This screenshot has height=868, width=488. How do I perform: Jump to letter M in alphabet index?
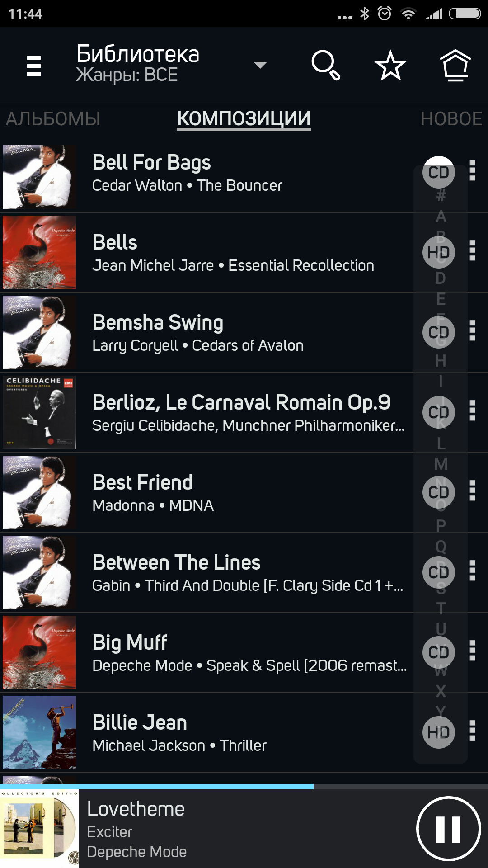tap(441, 464)
